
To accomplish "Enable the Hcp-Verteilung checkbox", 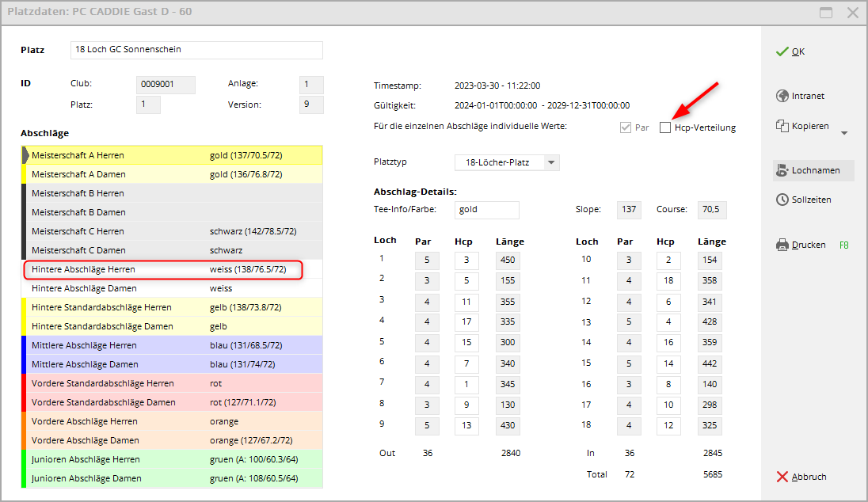I will [665, 127].
